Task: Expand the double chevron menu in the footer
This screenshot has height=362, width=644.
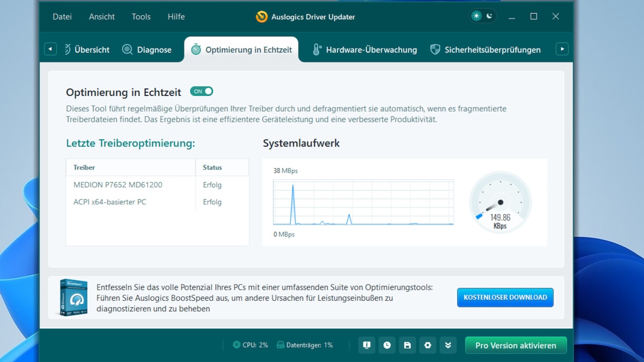Action: pyautogui.click(x=448, y=345)
